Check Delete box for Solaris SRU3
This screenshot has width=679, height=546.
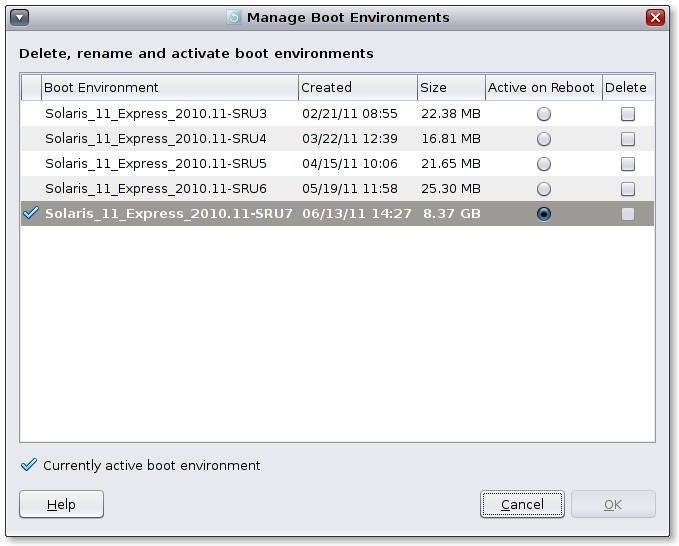point(628,114)
